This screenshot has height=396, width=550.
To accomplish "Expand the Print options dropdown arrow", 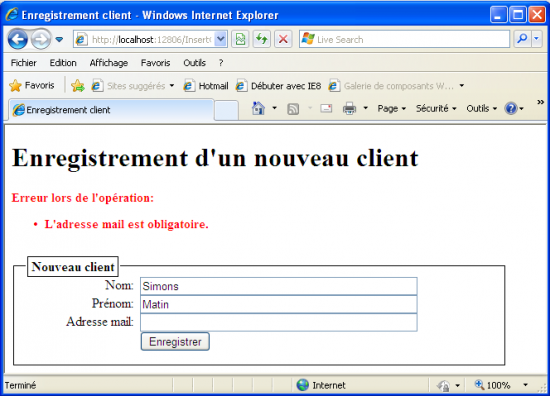I will [x=365, y=108].
